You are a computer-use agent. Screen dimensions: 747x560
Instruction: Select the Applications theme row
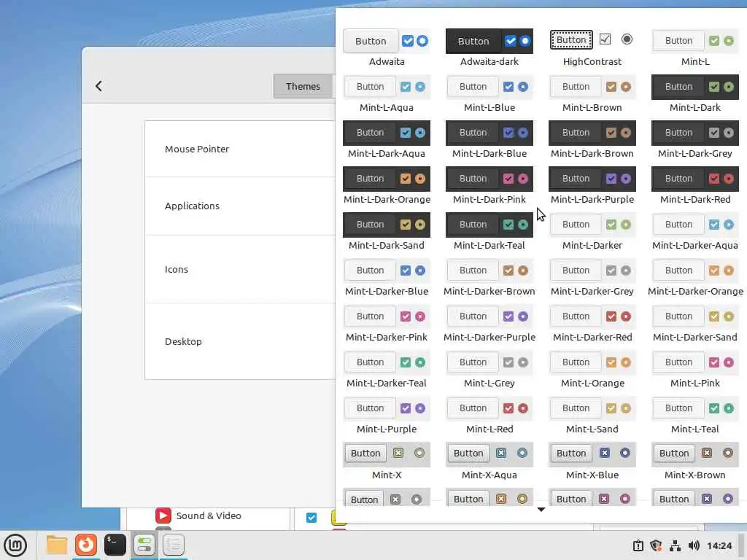[240, 206]
